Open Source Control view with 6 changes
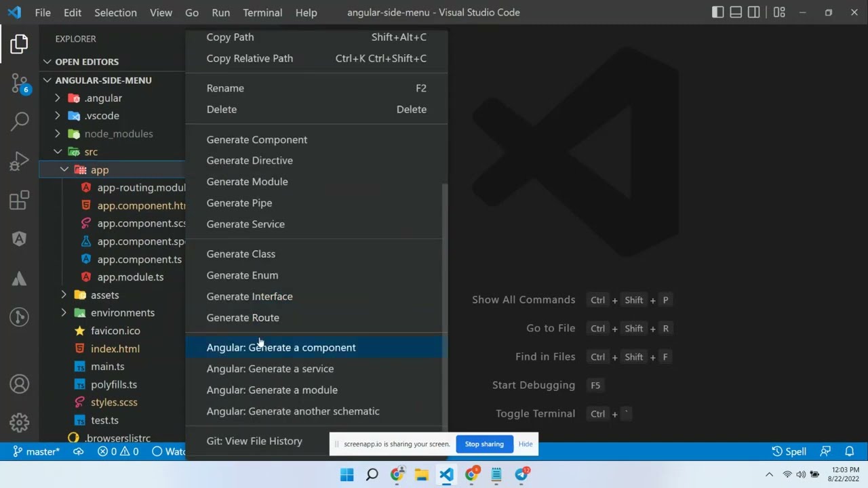This screenshot has width=868, height=488. click(x=20, y=83)
